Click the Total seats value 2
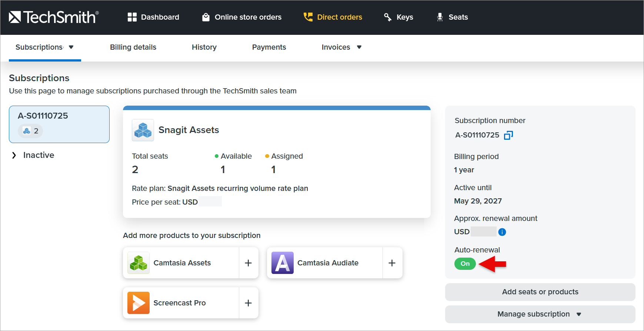 coord(135,170)
